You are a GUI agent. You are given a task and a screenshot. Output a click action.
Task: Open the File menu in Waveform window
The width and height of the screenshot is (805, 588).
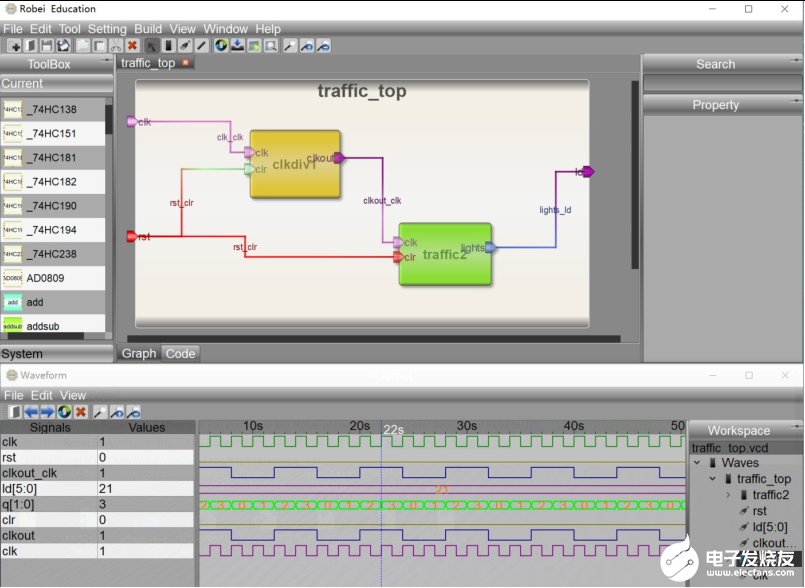pos(14,395)
